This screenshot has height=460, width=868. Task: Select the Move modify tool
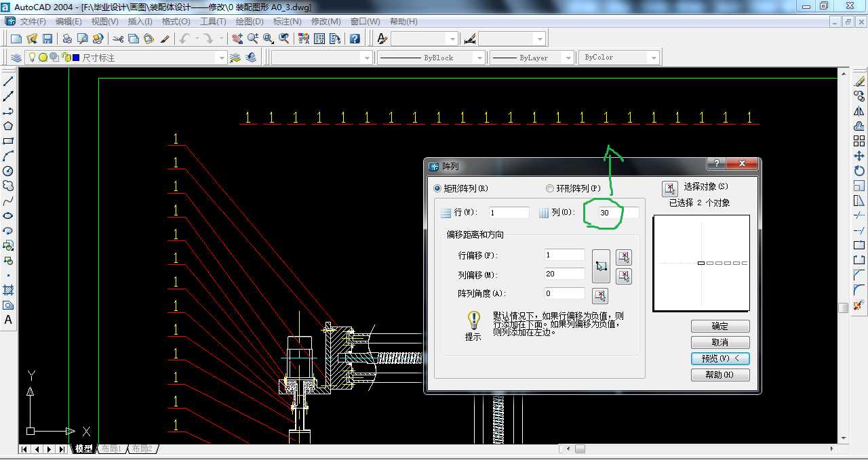[x=859, y=156]
